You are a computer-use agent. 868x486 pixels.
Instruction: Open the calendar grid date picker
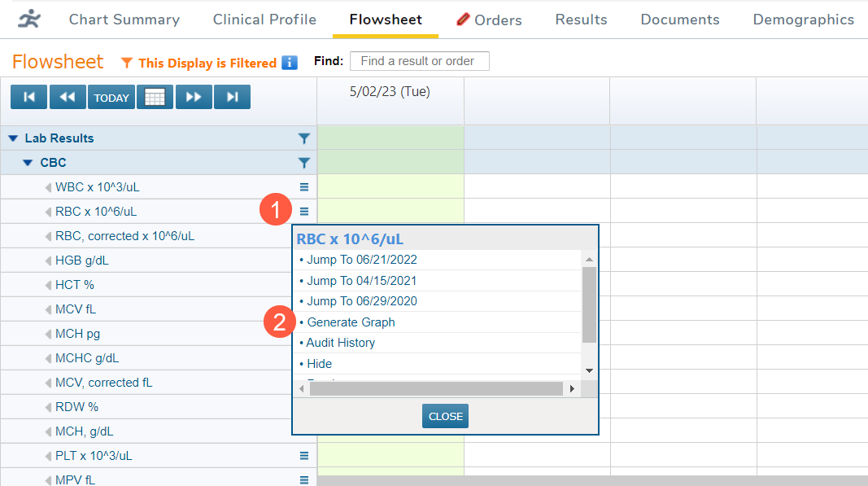tap(155, 98)
